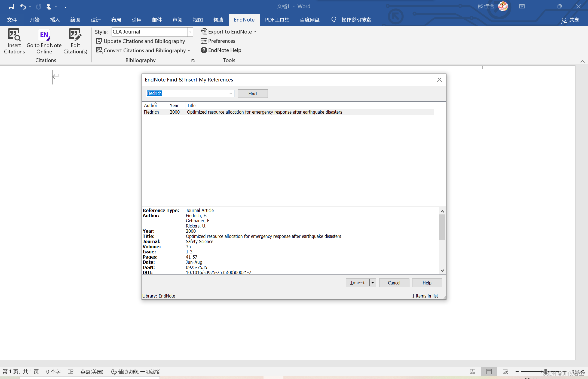This screenshot has width=588, height=379.
Task: Open Ribbon Display Options icon
Action: (x=522, y=6)
